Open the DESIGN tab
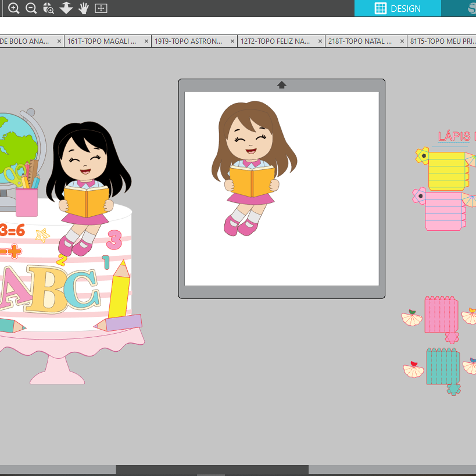Image resolution: width=476 pixels, height=476 pixels. (x=398, y=8)
